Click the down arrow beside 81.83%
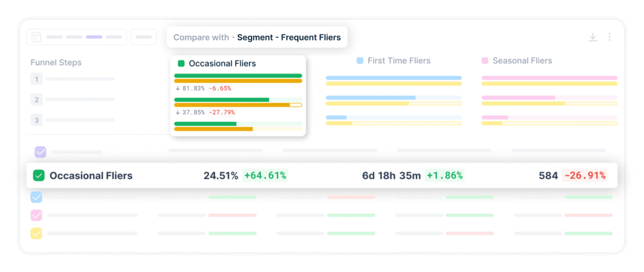644x272 pixels. (177, 89)
